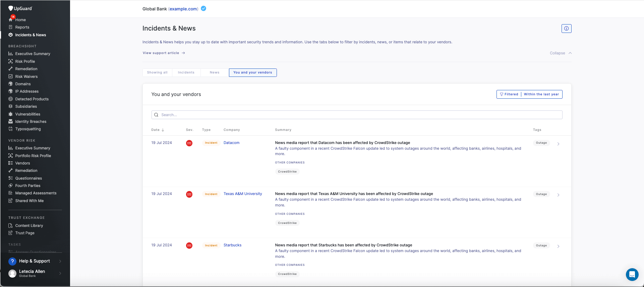Open the Starbucks company link

click(233, 245)
